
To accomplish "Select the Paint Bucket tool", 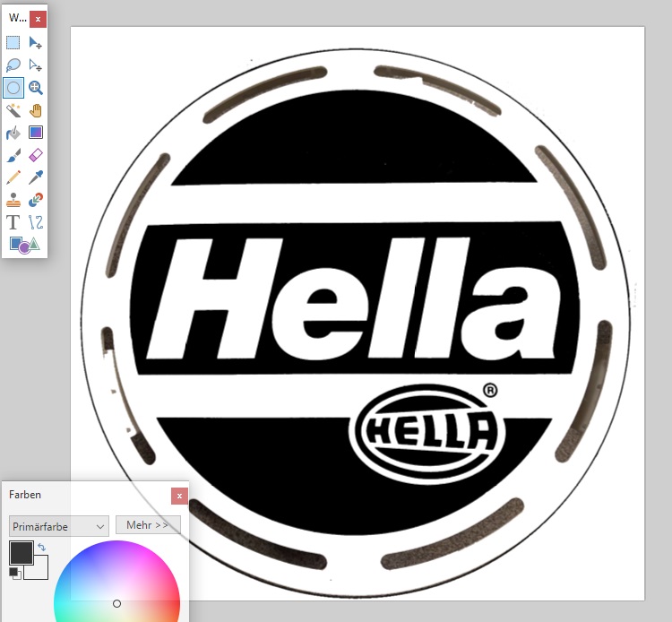I will click(13, 133).
